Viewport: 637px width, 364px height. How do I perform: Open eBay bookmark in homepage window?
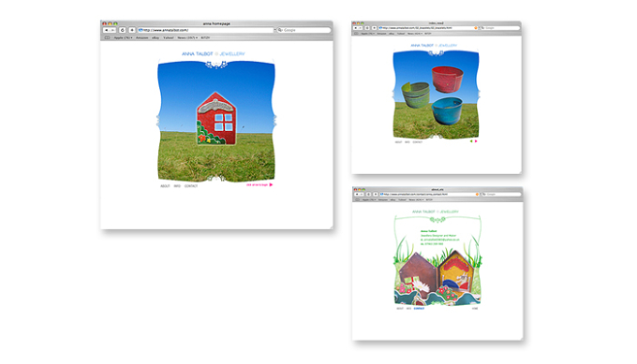point(156,37)
